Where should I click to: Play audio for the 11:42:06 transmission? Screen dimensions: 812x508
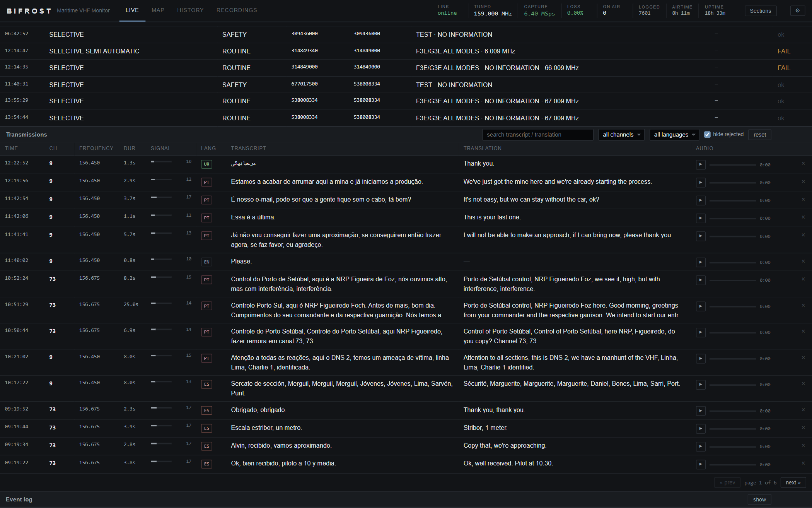pos(701,218)
